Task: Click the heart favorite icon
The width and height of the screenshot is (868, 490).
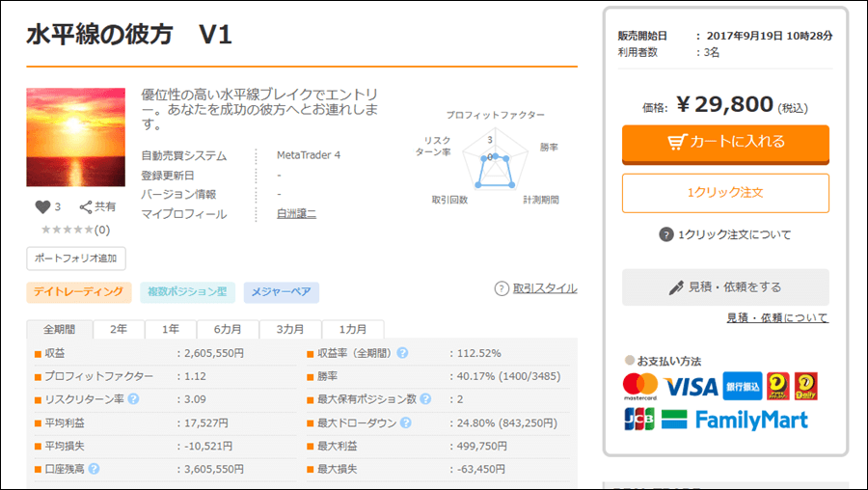Action: pos(42,206)
